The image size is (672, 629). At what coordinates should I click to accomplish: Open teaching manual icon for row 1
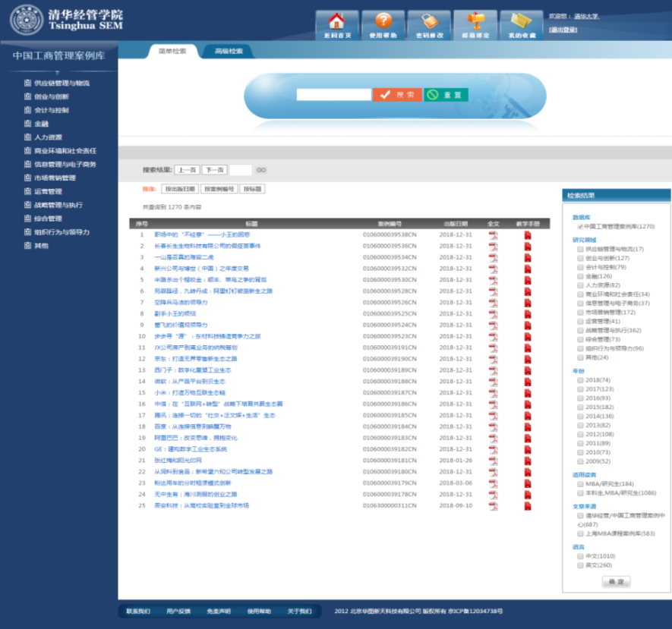(x=528, y=235)
